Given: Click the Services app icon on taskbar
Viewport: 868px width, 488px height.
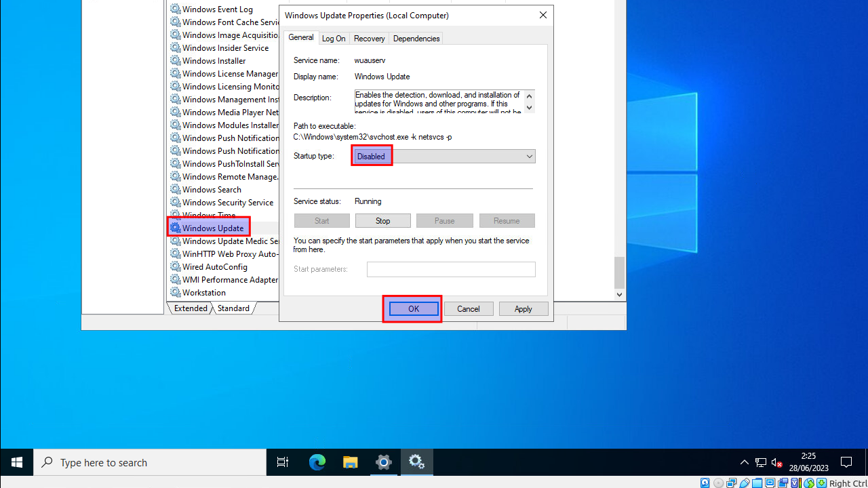Looking at the screenshot, I should pos(416,462).
